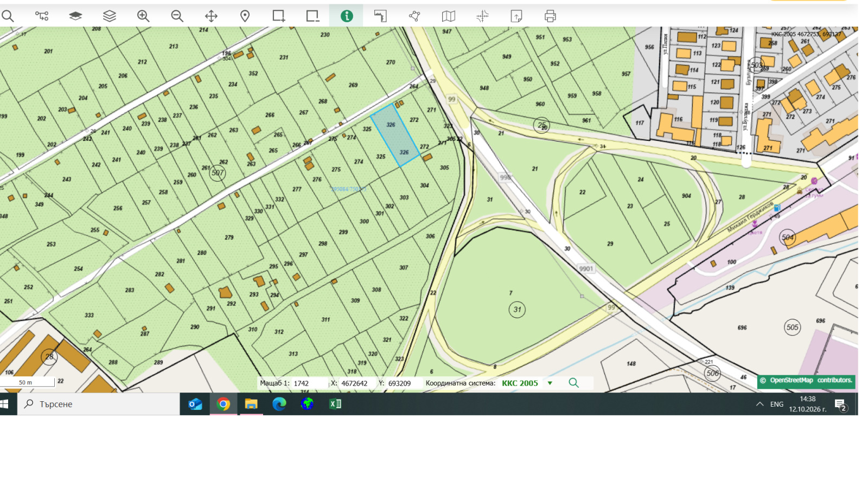Viewport: 868px width, 488px height.
Task: Choose the rectangle add selection tool
Action: 279,16
